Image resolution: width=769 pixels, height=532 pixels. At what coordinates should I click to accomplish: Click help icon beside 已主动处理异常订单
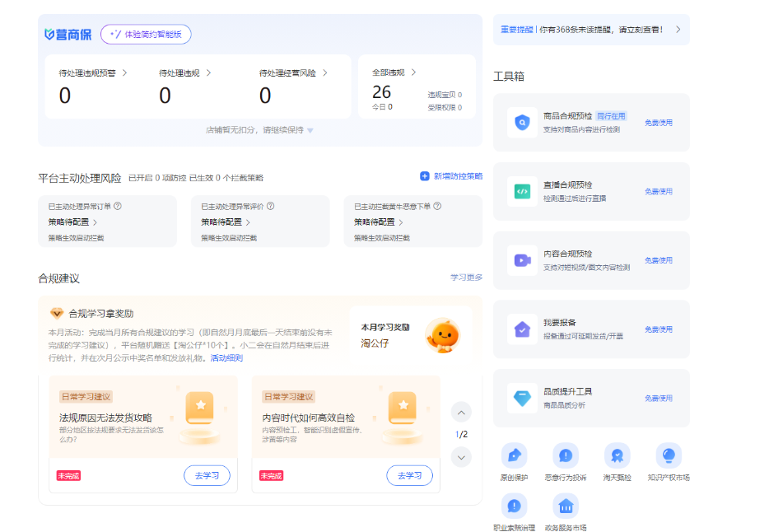[118, 207]
